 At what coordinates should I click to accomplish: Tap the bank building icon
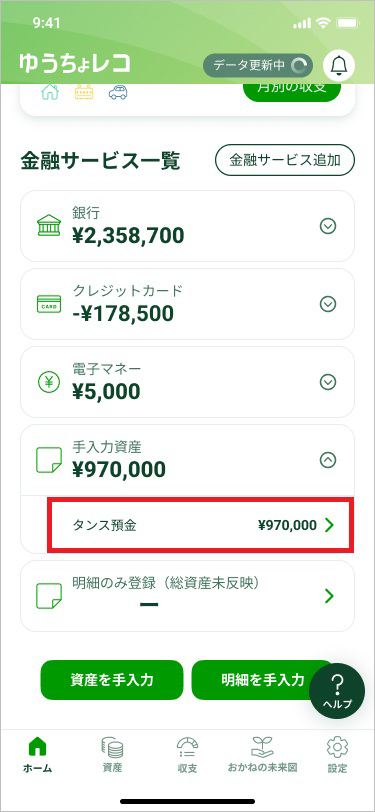tap(49, 226)
